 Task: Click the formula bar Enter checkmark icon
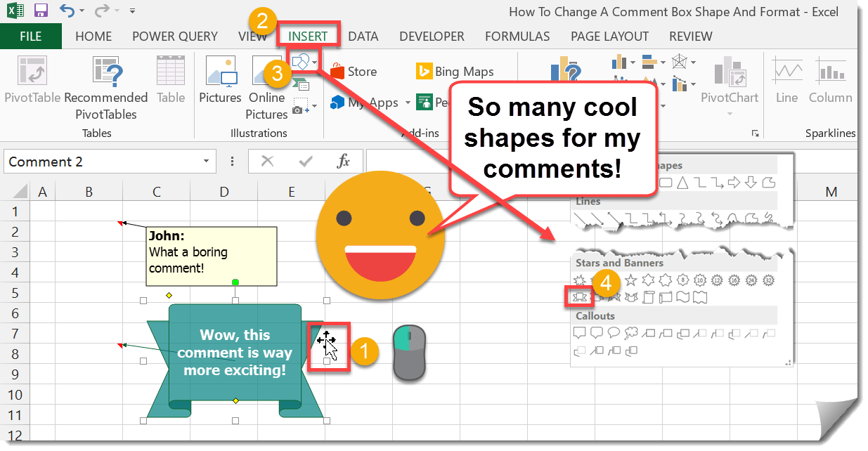pyautogui.click(x=305, y=162)
